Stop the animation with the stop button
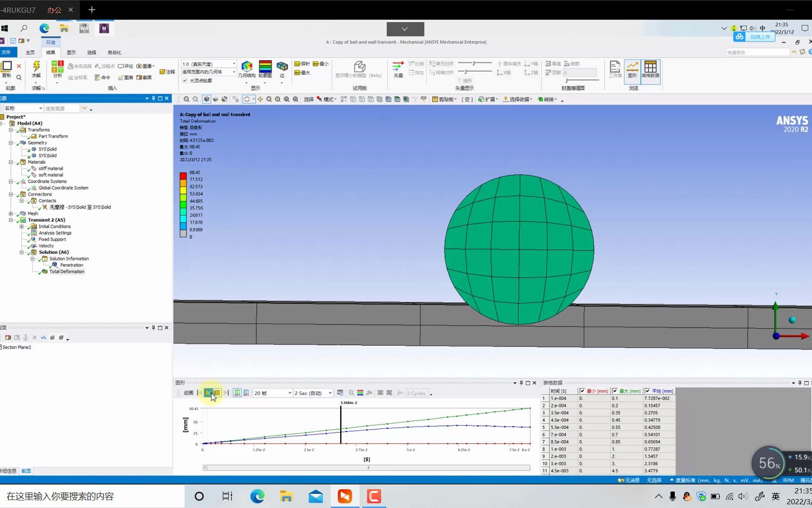This screenshot has width=812, height=508. pyautogui.click(x=217, y=393)
